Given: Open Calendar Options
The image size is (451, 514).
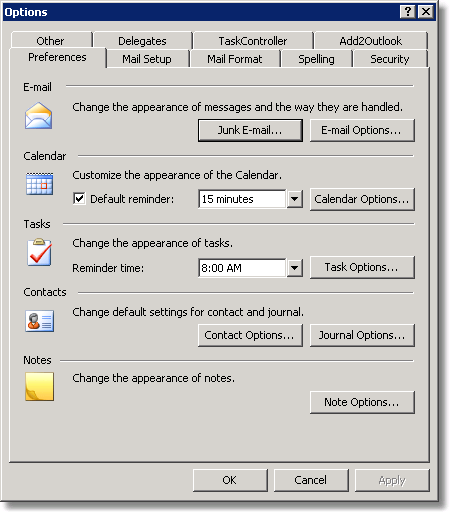Looking at the screenshot, I should pos(362,199).
